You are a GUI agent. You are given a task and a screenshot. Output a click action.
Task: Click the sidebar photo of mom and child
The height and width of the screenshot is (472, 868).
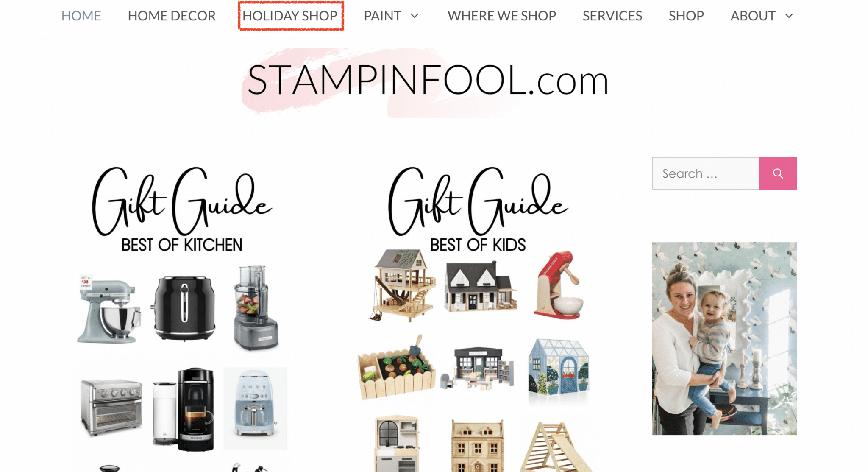pyautogui.click(x=724, y=338)
